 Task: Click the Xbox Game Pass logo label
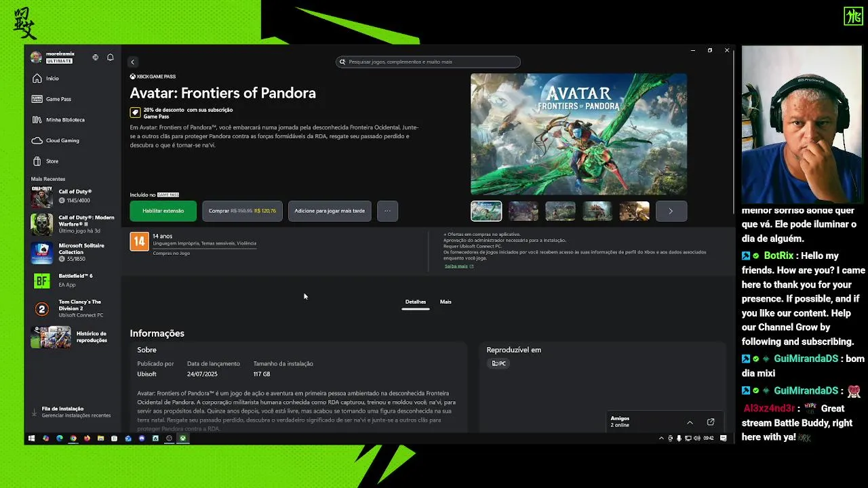click(x=153, y=77)
